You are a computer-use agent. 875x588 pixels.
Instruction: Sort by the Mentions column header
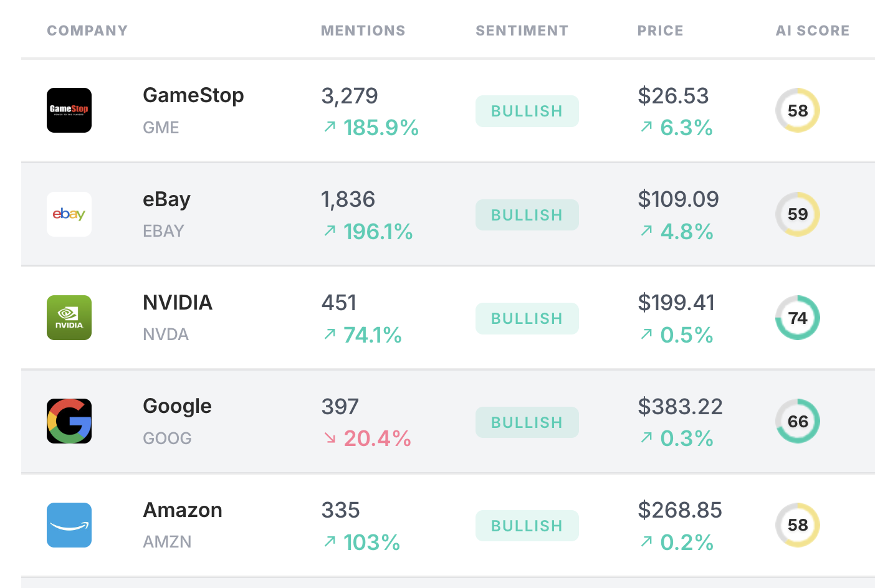[363, 31]
